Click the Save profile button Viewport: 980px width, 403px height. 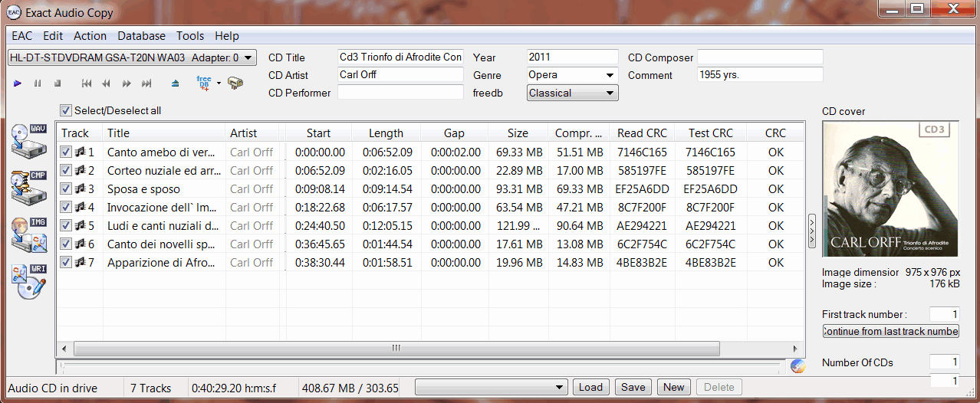(x=633, y=387)
